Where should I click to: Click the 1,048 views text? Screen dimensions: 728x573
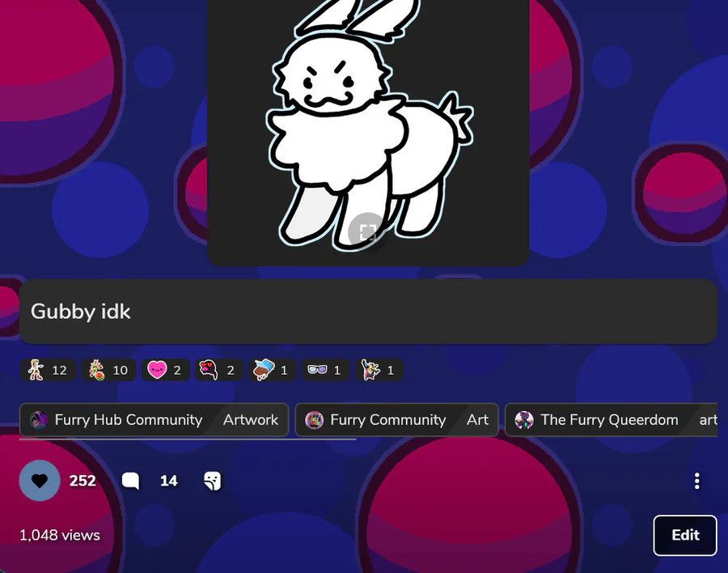(59, 535)
